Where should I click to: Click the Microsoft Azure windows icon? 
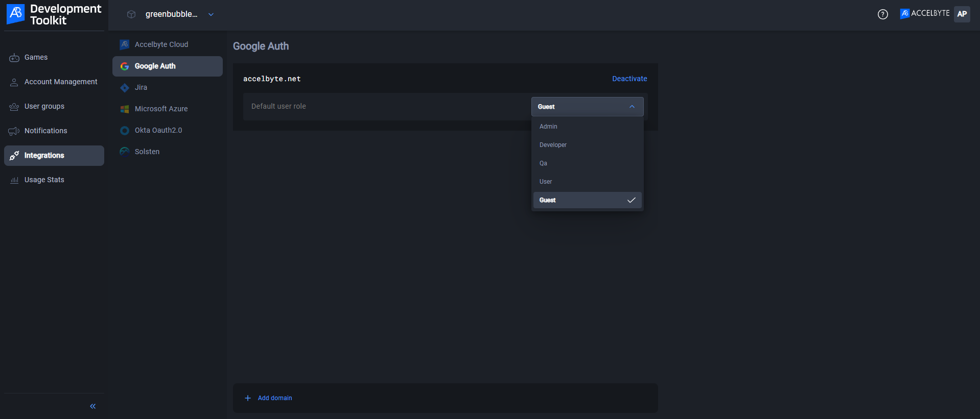pos(124,109)
